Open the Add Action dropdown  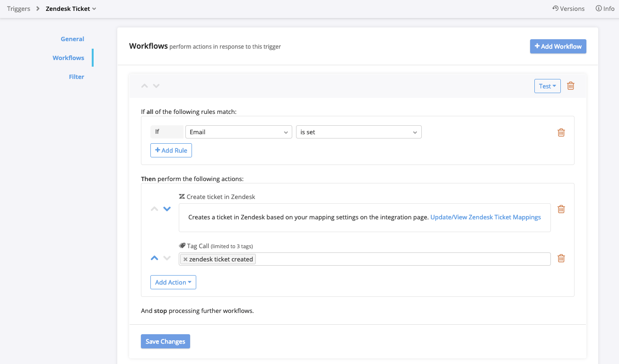[173, 282]
